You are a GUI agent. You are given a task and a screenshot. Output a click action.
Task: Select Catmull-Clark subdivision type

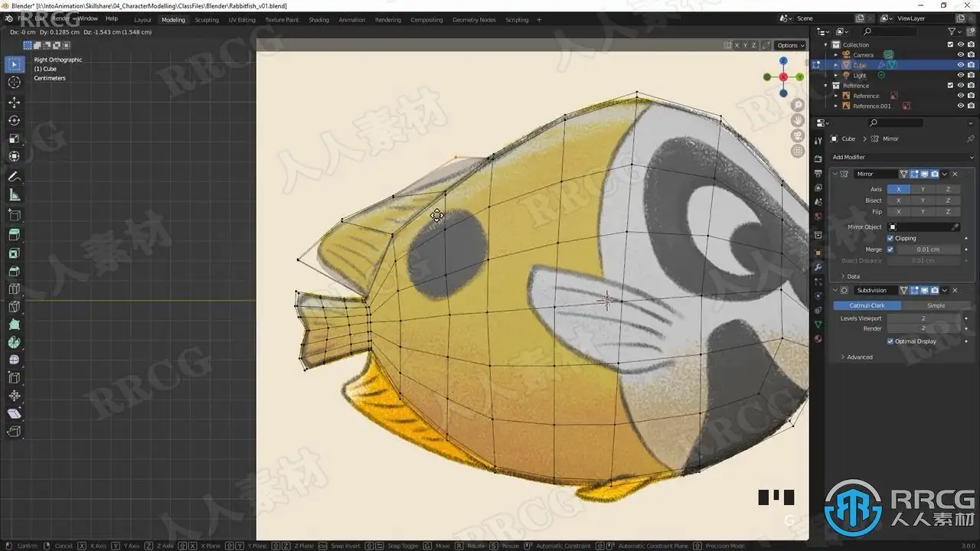point(867,305)
